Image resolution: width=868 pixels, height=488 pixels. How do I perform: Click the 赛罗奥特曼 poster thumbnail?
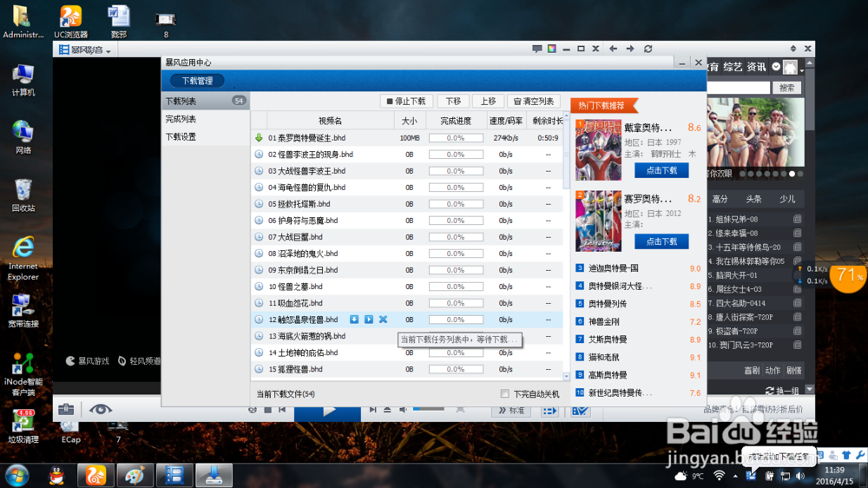pos(598,221)
